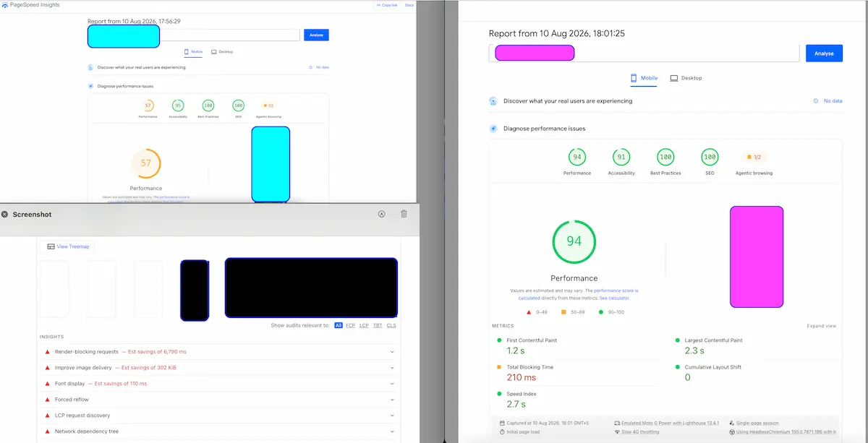The height and width of the screenshot is (443, 868).
Task: Click the 95 Accessibility gauge in left report
Action: (178, 106)
